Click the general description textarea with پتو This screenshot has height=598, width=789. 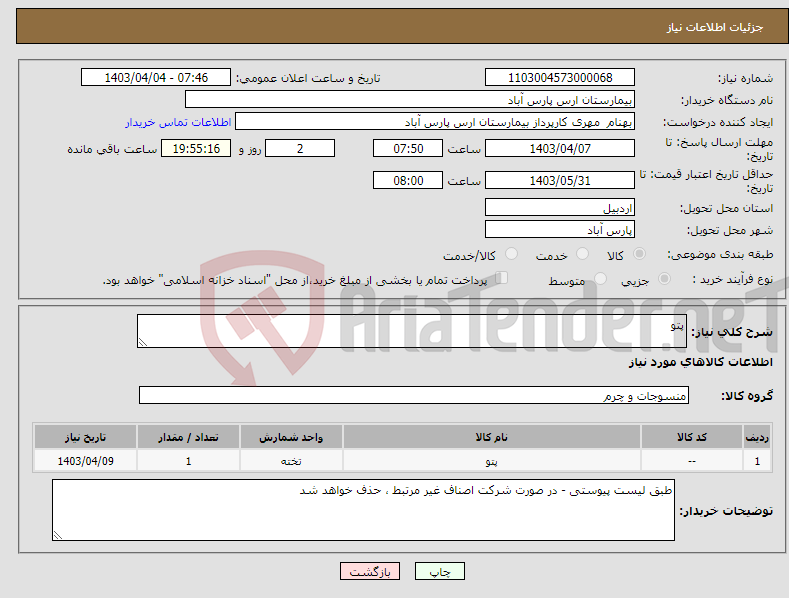click(412, 331)
